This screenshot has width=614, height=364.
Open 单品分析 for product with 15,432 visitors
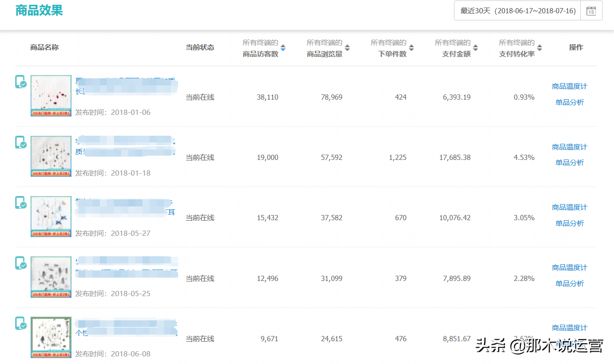pyautogui.click(x=569, y=223)
